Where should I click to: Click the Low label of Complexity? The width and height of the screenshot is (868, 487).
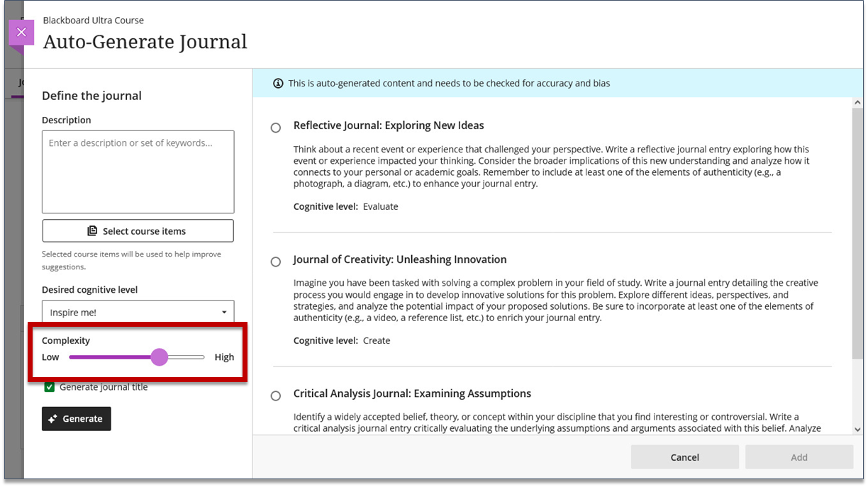point(50,357)
